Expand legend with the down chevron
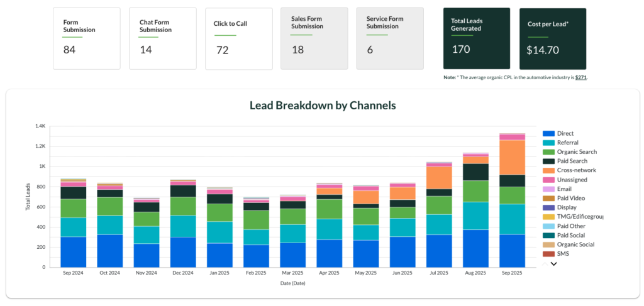644x306 pixels. (x=553, y=264)
